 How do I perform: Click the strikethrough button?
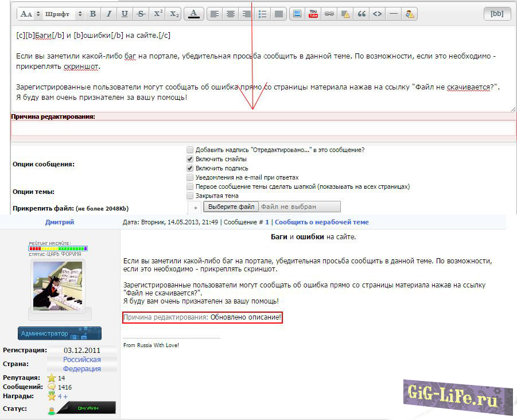coord(141,14)
